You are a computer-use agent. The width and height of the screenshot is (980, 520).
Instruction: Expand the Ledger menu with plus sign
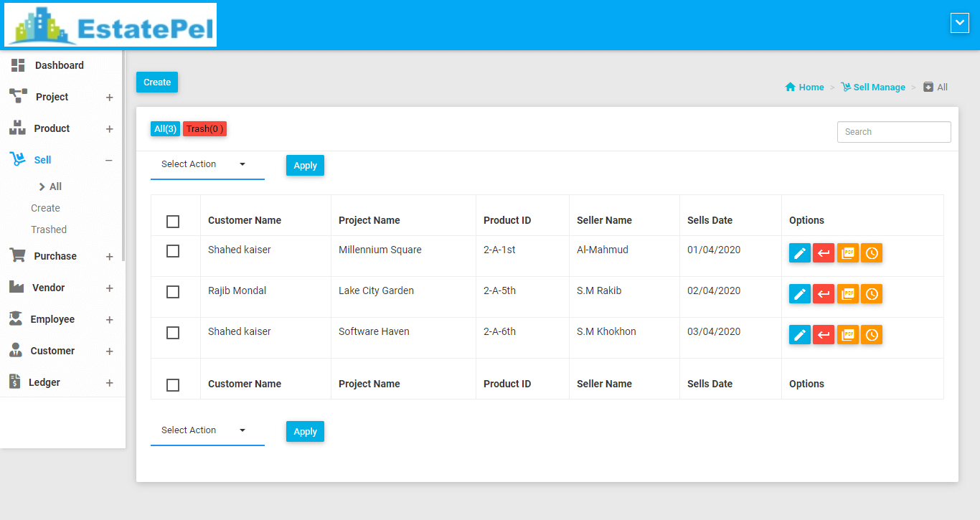coord(109,383)
